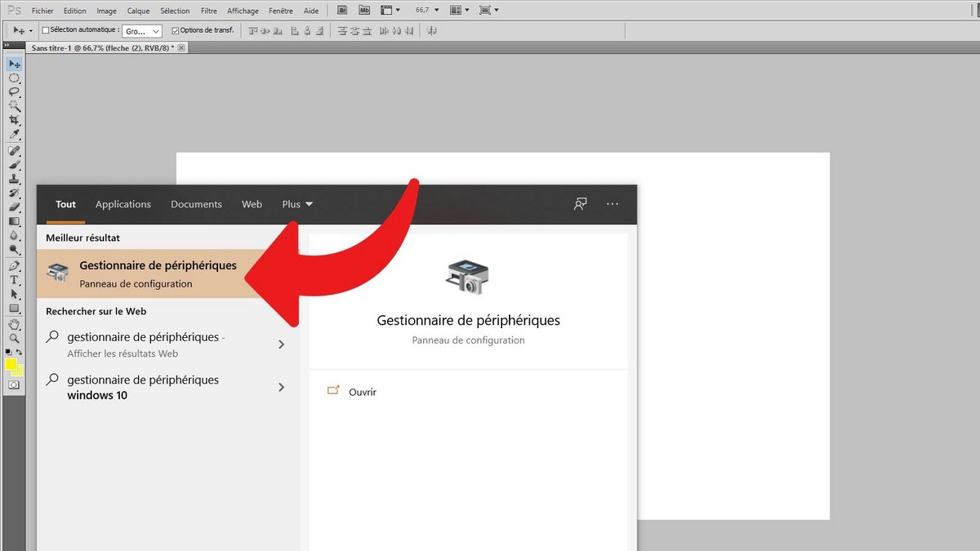Click the light yellow background color swatch
980x551 pixels.
tap(20, 372)
